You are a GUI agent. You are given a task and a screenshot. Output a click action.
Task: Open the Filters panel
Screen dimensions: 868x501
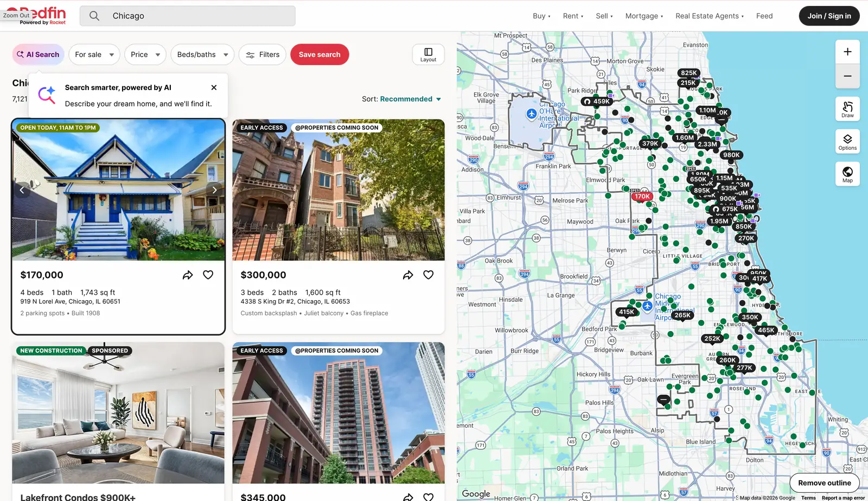click(263, 55)
